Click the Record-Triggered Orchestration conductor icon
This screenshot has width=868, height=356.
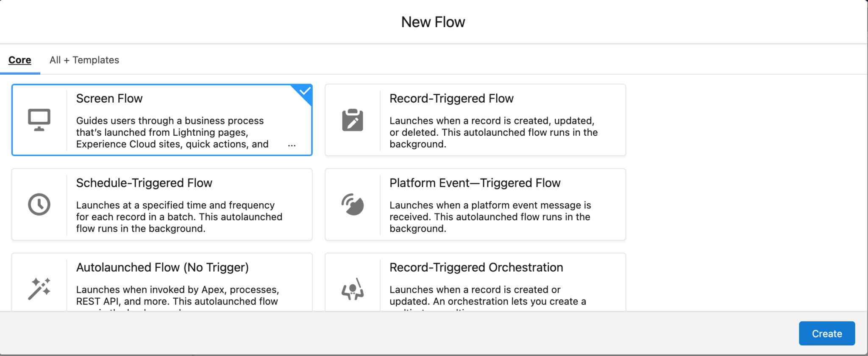353,289
